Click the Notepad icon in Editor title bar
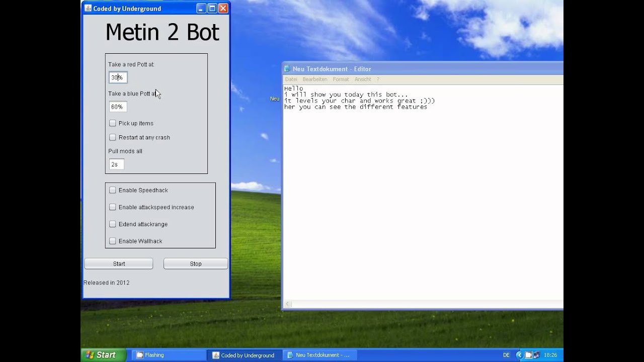This screenshot has width=644, height=362. [x=287, y=69]
